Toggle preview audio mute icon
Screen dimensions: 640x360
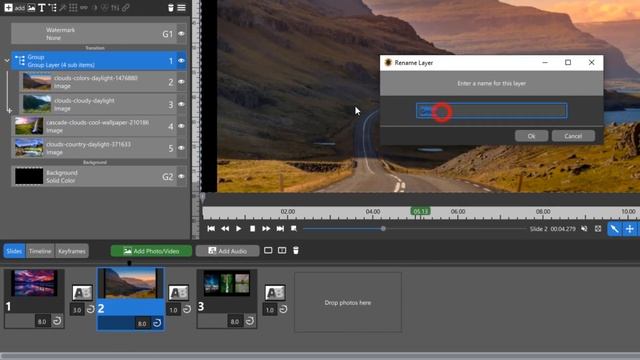click(584, 229)
